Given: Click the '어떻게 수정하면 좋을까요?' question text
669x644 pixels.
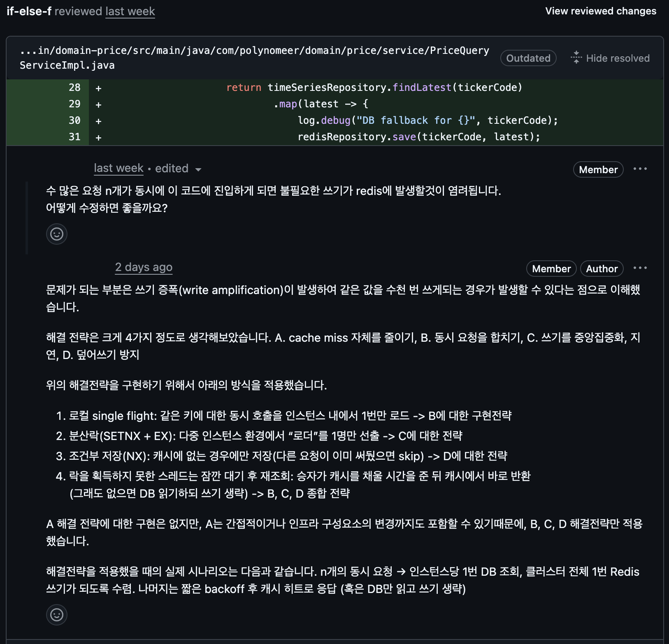Looking at the screenshot, I should coord(107,208).
